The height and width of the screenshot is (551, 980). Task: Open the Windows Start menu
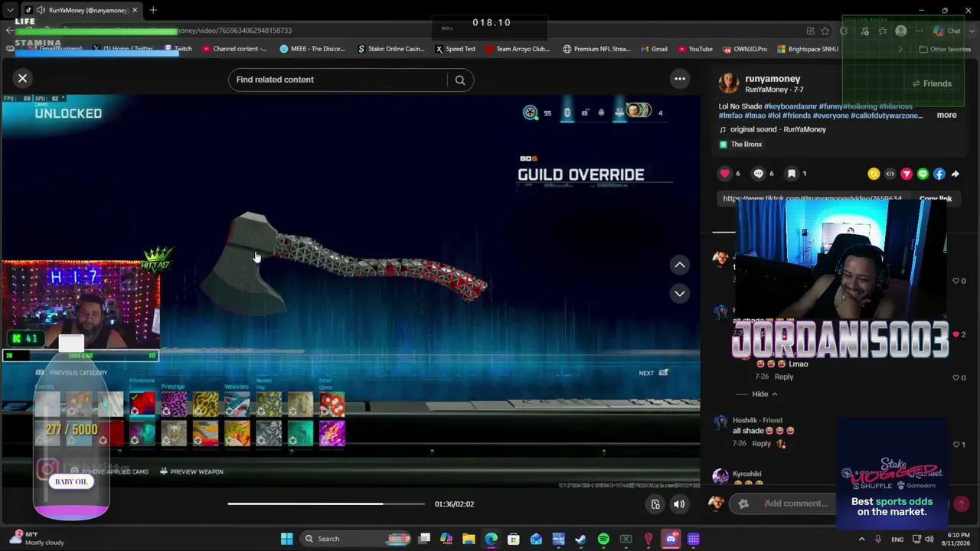[x=286, y=539]
